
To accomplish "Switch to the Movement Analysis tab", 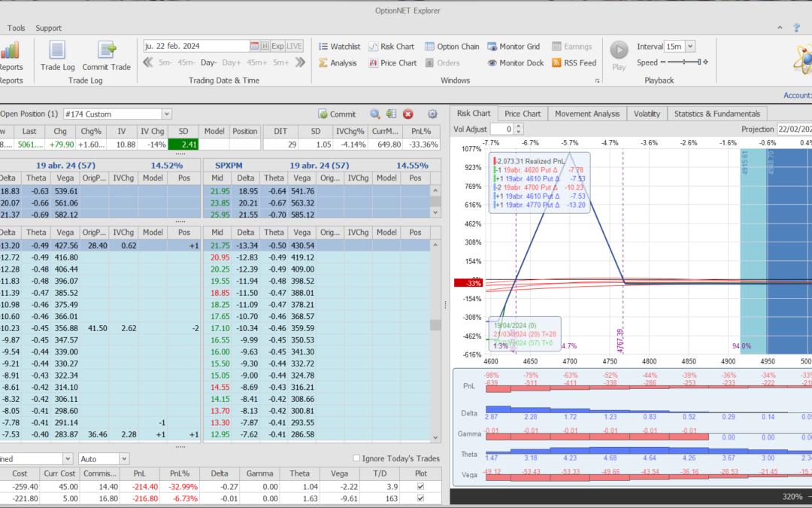I will click(586, 114).
